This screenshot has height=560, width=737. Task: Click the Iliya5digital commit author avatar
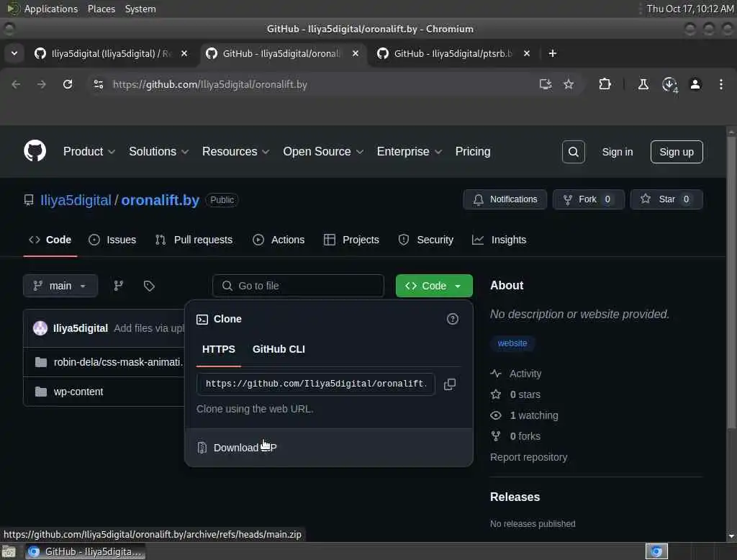(40, 328)
